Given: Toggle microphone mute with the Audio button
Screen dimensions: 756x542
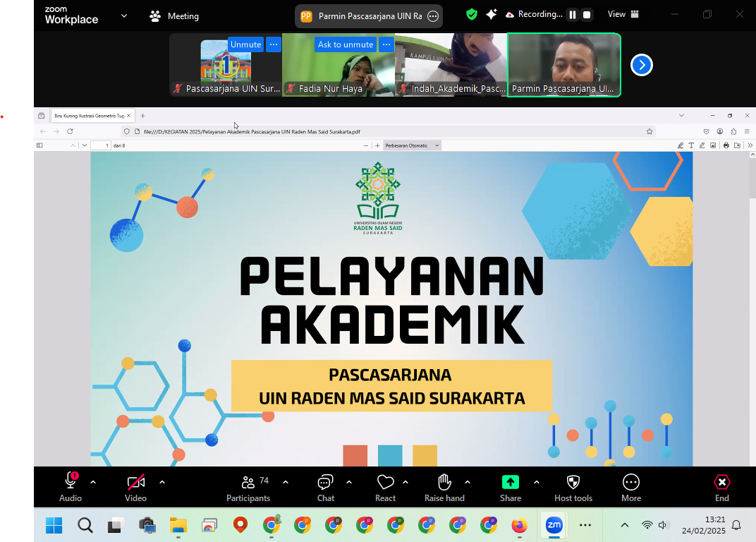Looking at the screenshot, I should click(x=71, y=486).
